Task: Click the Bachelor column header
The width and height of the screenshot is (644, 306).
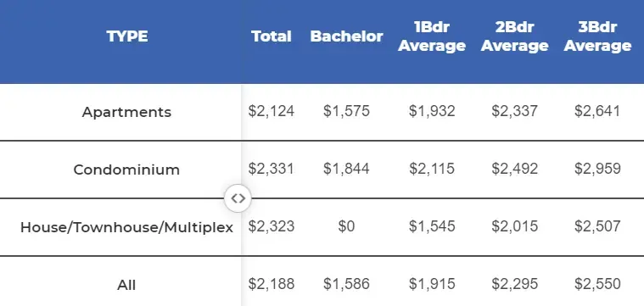Action: (347, 36)
